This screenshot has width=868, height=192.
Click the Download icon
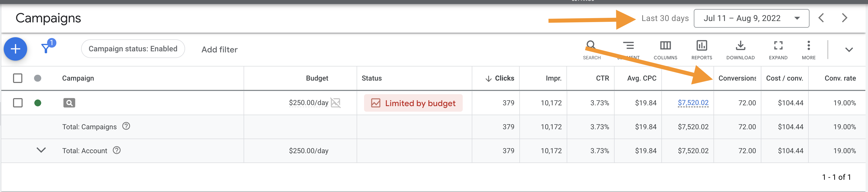[740, 49]
